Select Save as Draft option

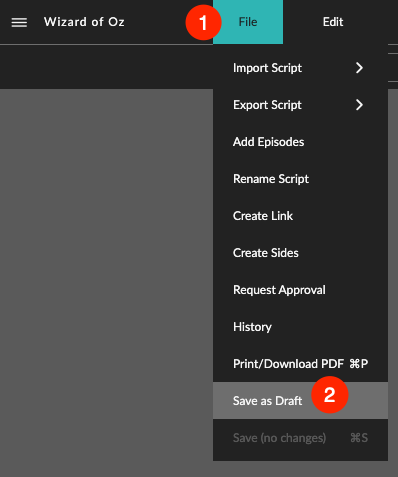pyautogui.click(x=300, y=401)
